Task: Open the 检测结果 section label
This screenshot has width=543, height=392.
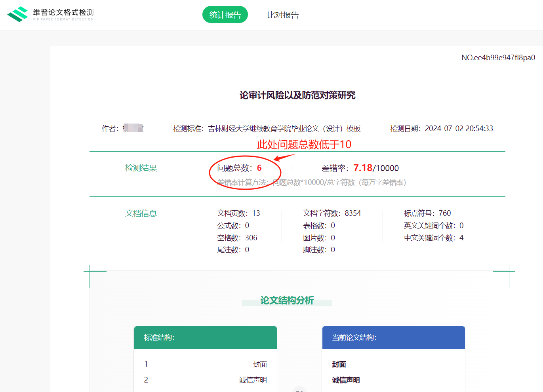Action: (x=141, y=167)
